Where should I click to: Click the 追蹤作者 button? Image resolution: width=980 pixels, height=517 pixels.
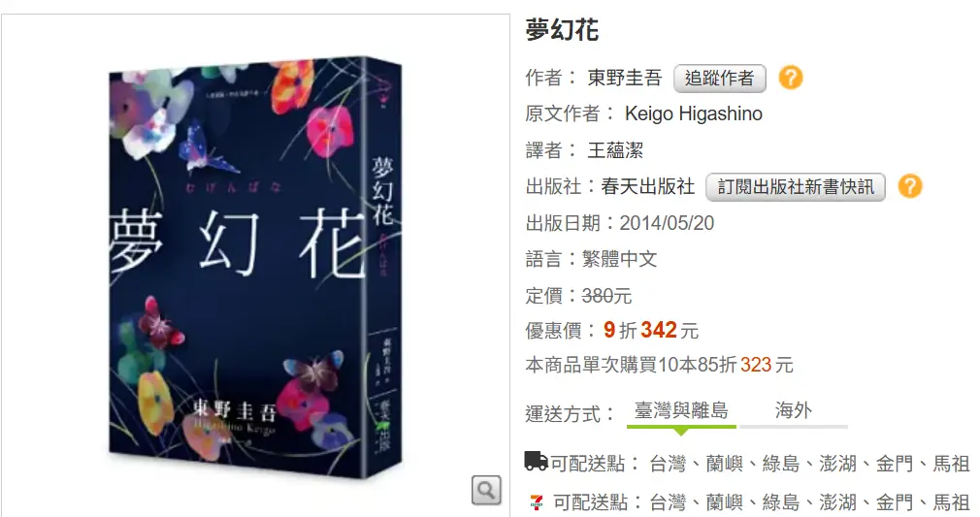pos(719,79)
